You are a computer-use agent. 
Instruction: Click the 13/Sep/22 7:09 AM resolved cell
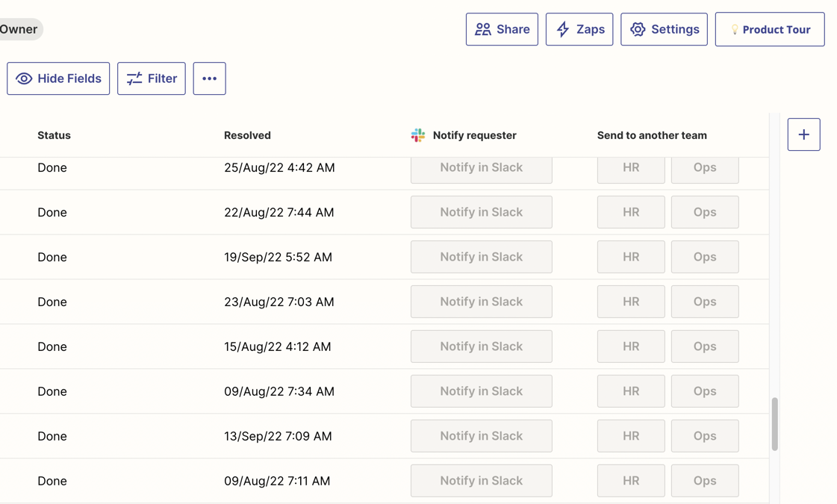coord(278,436)
